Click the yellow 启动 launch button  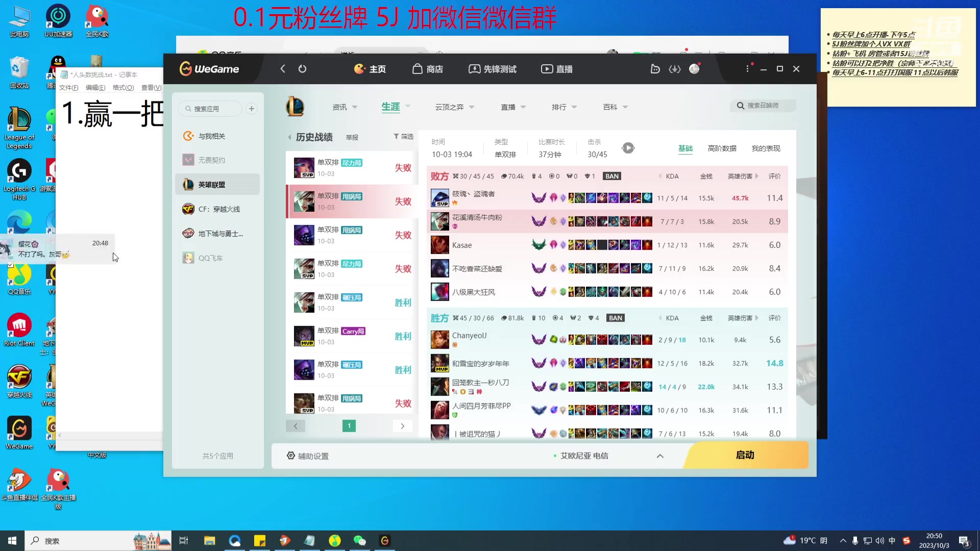(x=745, y=455)
